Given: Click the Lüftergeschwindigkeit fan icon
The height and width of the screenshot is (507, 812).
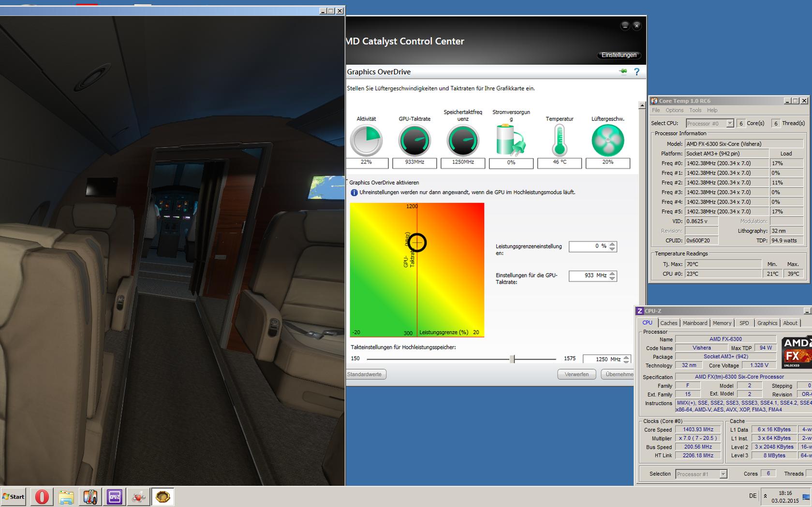Looking at the screenshot, I should (x=608, y=141).
